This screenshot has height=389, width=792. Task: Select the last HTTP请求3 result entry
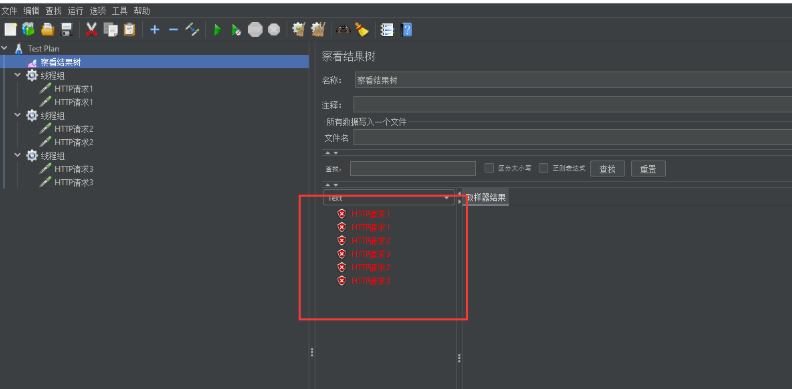pyautogui.click(x=371, y=280)
